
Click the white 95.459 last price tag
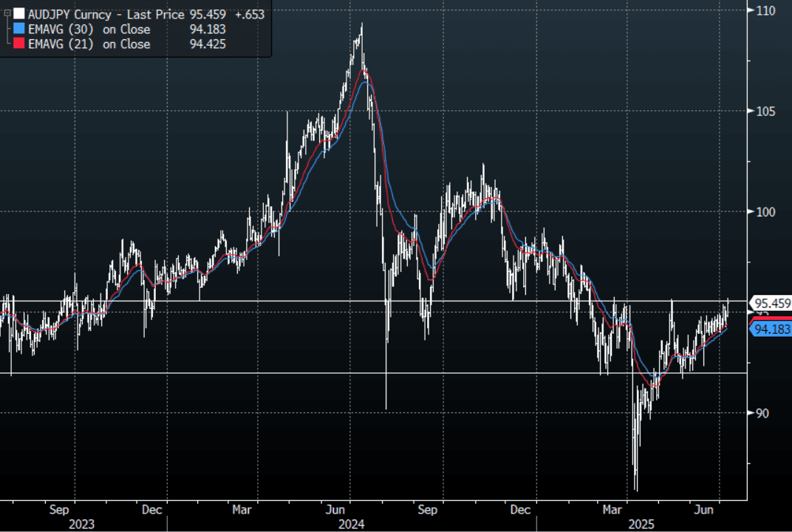(x=772, y=303)
